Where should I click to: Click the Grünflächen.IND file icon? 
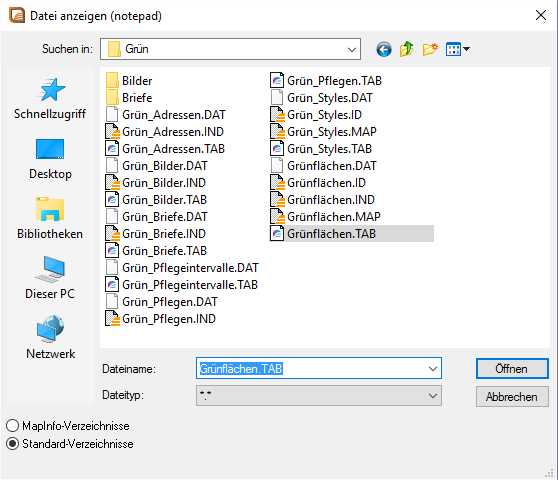(x=277, y=200)
